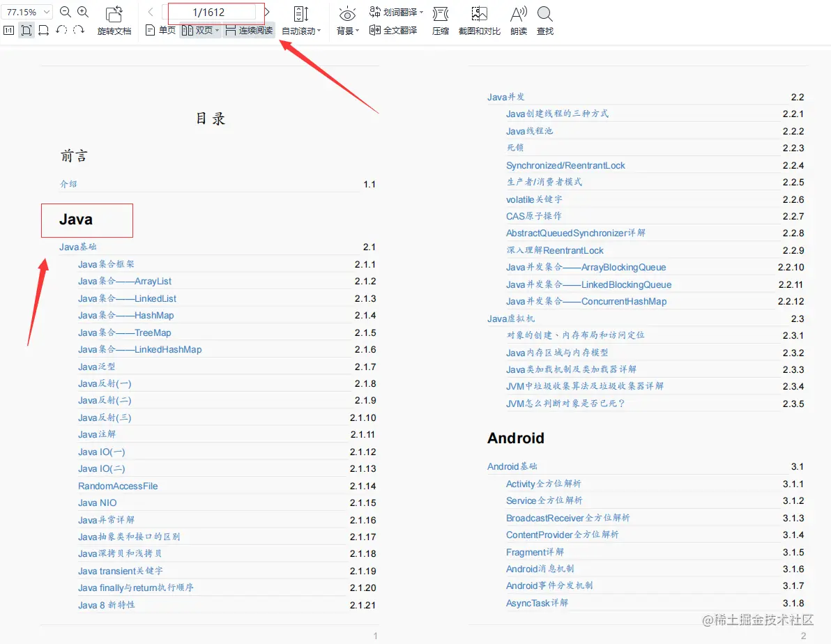831x644 pixels.
Task: Open Java泛型 entry
Action: [x=96, y=367]
